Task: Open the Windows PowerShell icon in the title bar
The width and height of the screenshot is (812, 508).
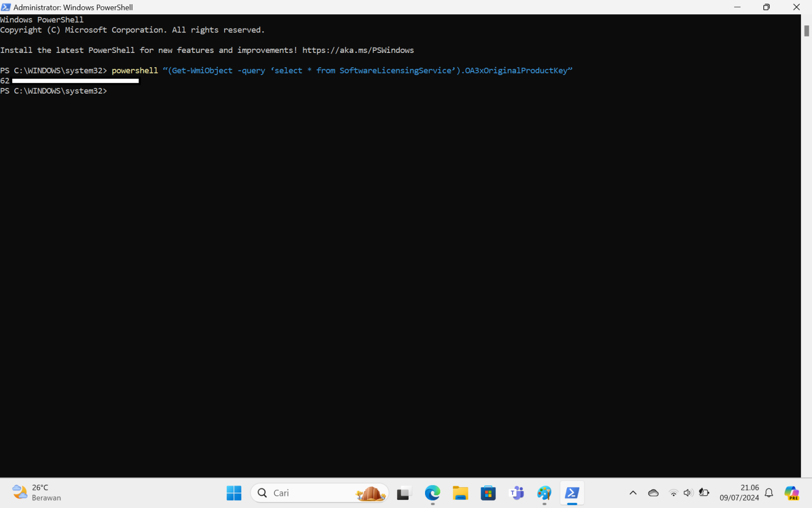Action: tap(7, 7)
